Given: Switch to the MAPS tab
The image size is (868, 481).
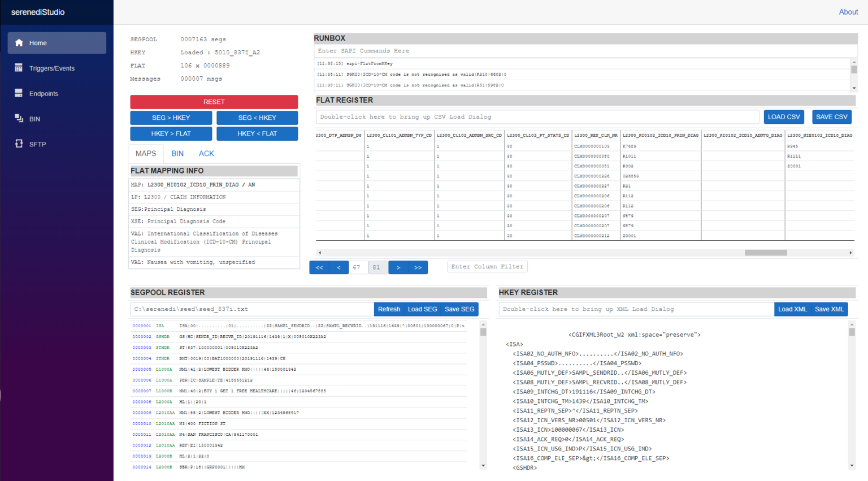Looking at the screenshot, I should click(146, 154).
